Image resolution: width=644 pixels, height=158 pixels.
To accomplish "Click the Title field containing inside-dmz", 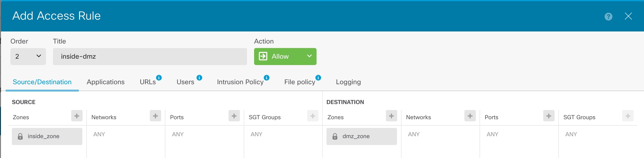I will pos(150,57).
